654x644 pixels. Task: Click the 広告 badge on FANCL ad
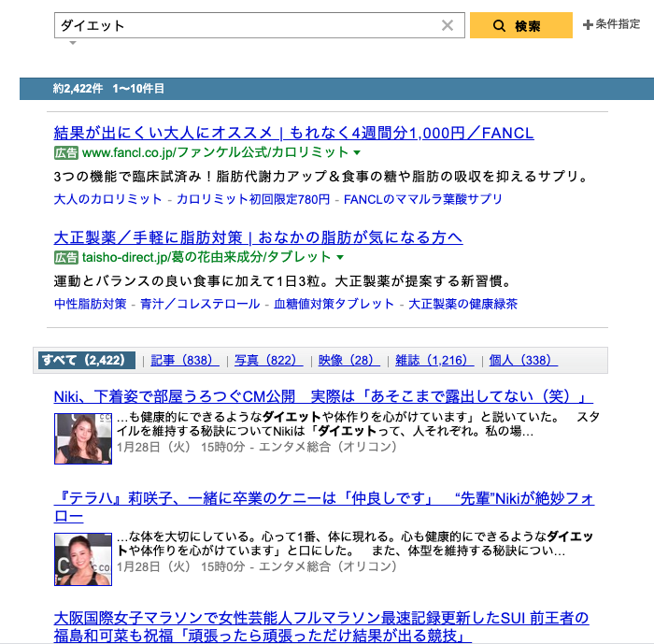(66, 152)
